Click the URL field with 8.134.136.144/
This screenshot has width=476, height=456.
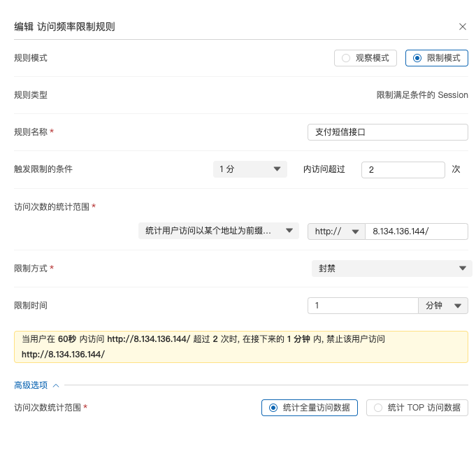[x=416, y=231]
